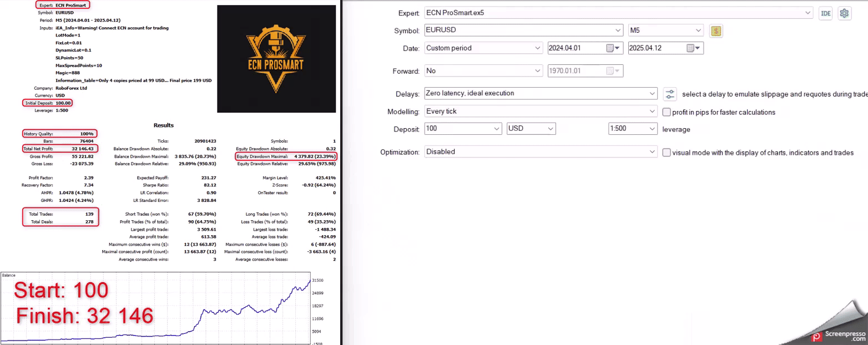This screenshot has width=868, height=345.
Task: Click the Initial Deposit value 100.00
Action: 64,103
